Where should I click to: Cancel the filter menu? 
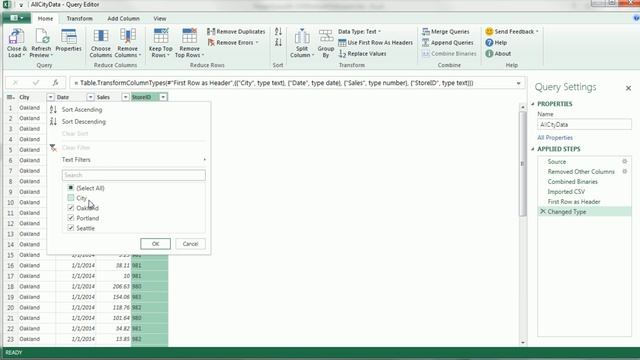190,244
